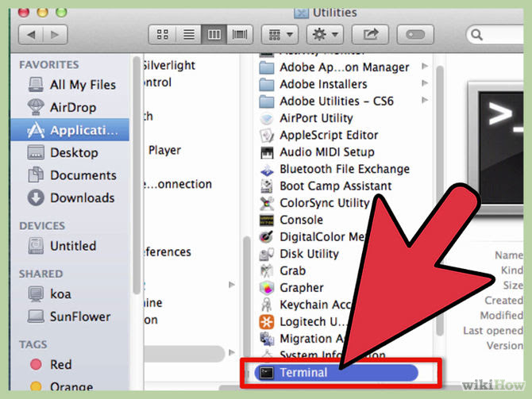
Task: Click the Keychain Access icon
Action: tap(267, 305)
